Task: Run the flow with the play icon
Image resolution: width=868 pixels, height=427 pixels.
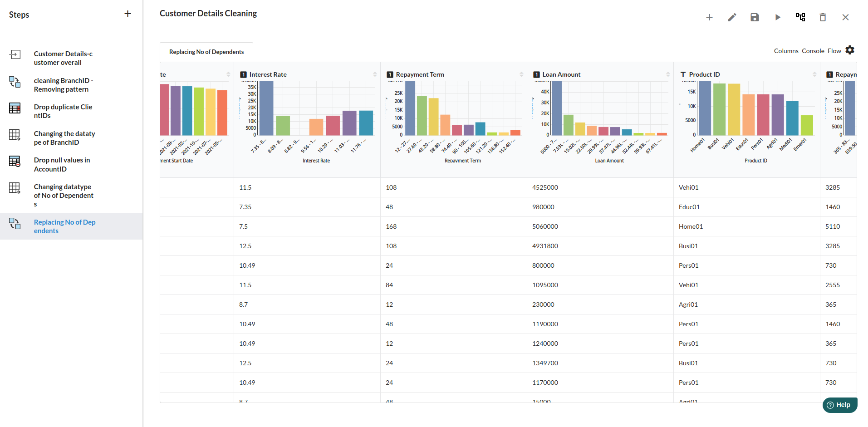Action: pos(778,17)
